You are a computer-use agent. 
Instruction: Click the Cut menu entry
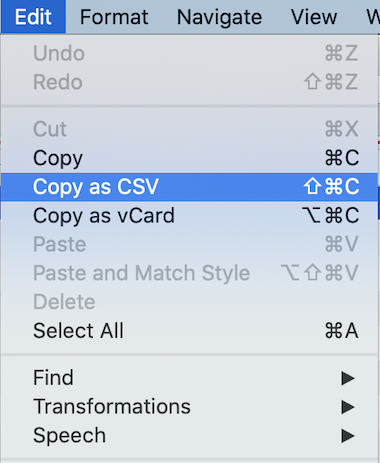coord(189,129)
